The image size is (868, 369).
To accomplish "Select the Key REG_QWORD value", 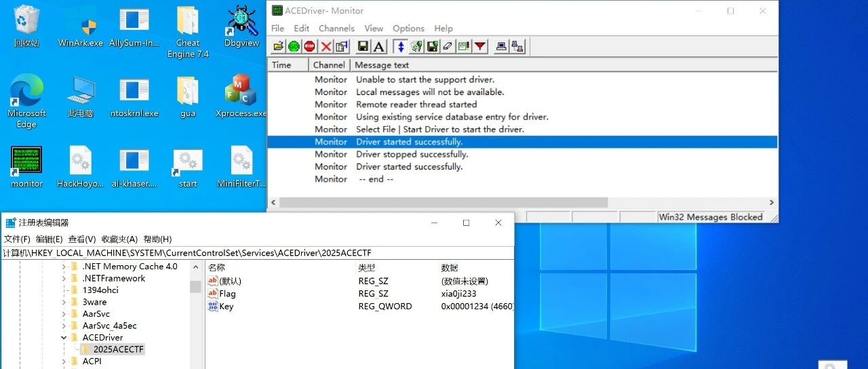I will click(226, 306).
